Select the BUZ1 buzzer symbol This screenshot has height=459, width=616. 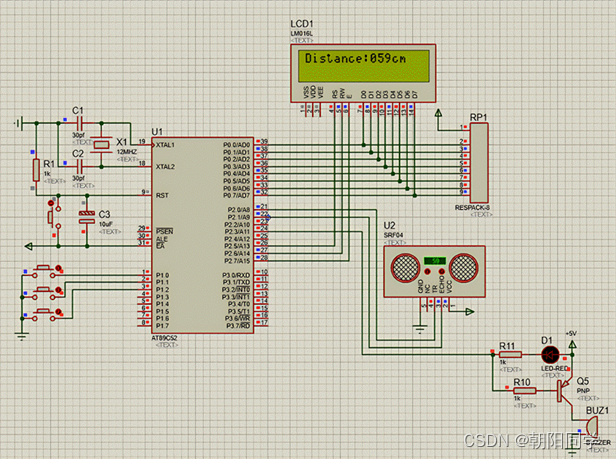[591, 426]
